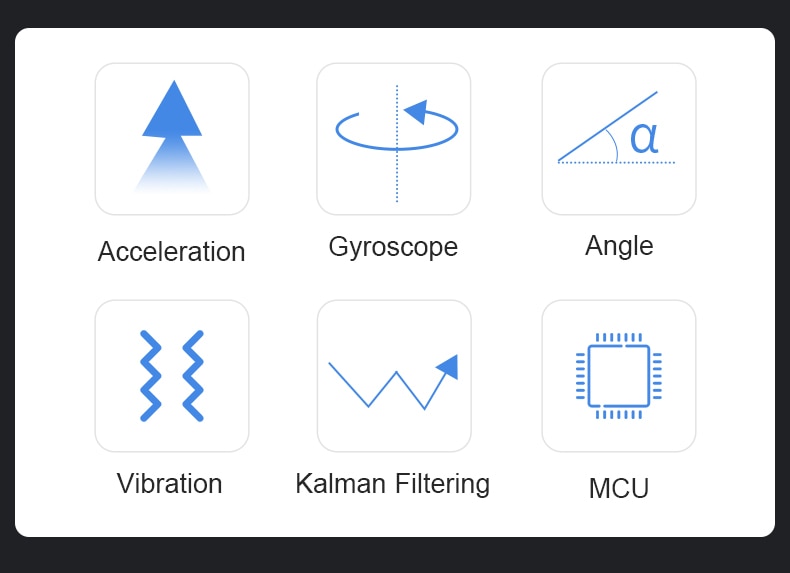Click the dotted vertical axis in Gyroscope tile
The image size is (790, 573).
coord(397,144)
